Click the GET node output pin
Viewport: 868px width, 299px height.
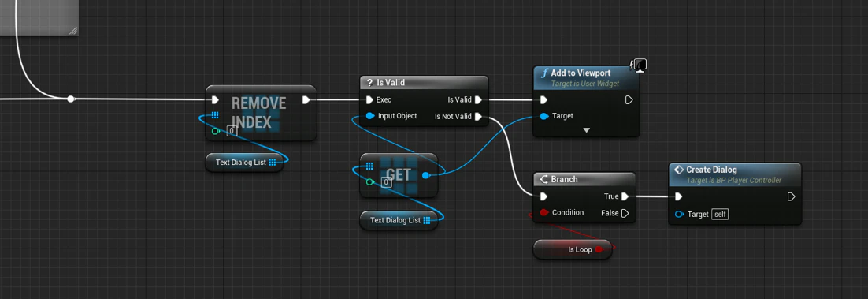[x=425, y=175]
